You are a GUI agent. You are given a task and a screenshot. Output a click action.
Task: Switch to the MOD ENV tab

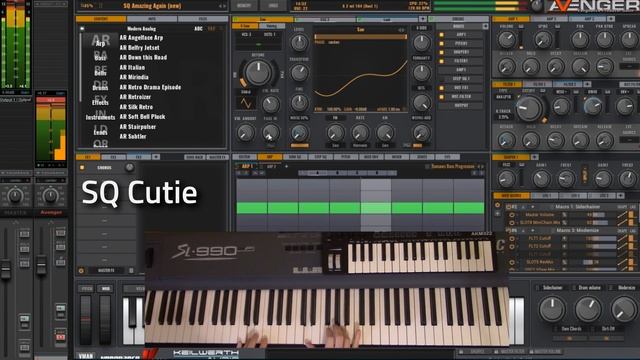click(x=371, y=157)
